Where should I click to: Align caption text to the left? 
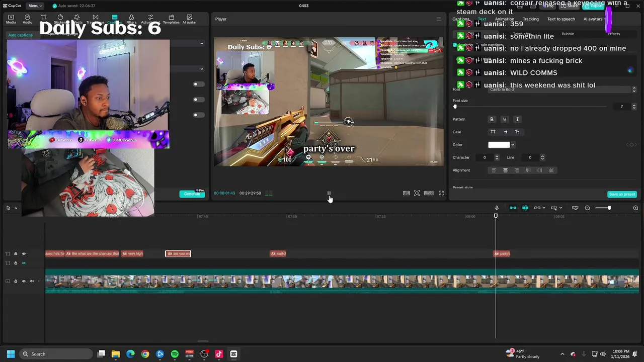pos(494,170)
